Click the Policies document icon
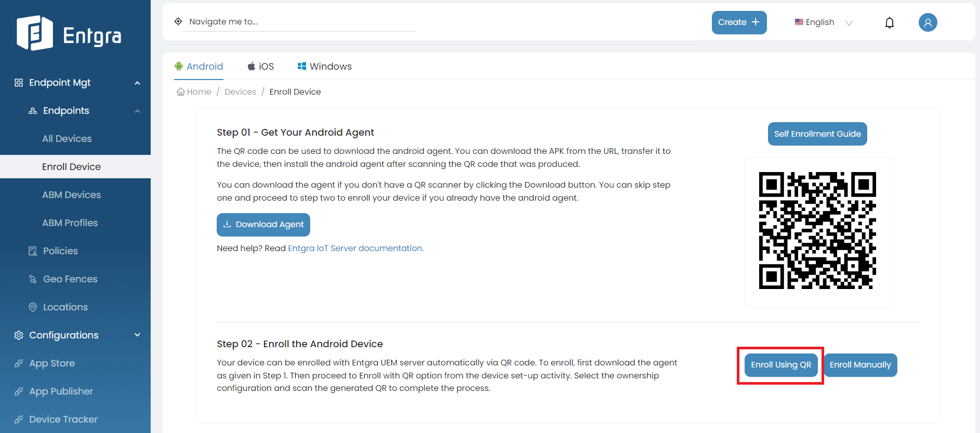Screen dimensions: 980x433 click(x=33, y=251)
